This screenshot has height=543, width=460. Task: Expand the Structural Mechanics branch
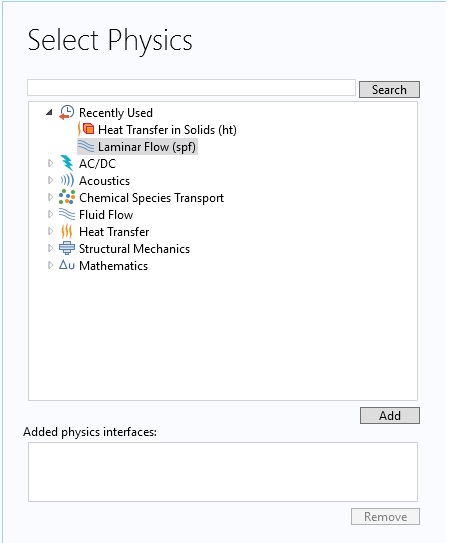point(50,248)
